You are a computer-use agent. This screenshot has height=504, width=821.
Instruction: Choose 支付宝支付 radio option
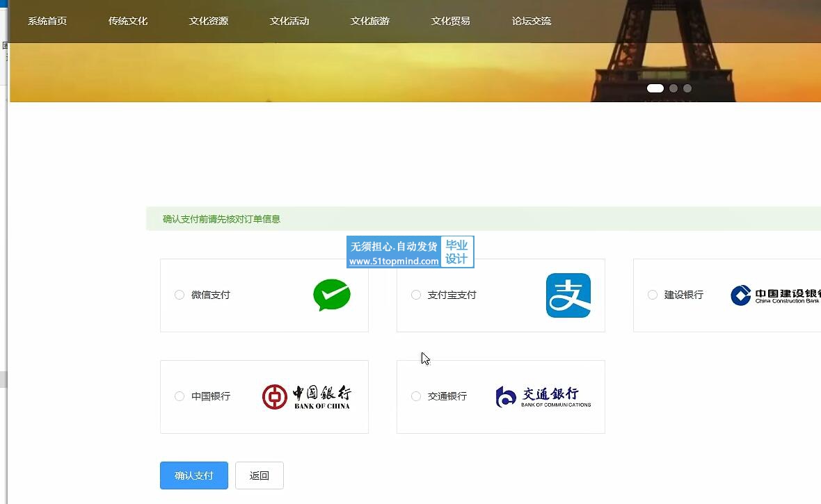[x=416, y=295]
